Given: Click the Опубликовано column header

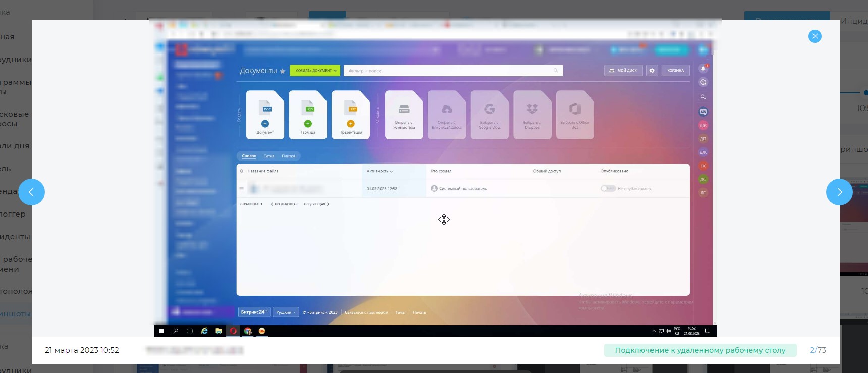Looking at the screenshot, I should tap(614, 171).
